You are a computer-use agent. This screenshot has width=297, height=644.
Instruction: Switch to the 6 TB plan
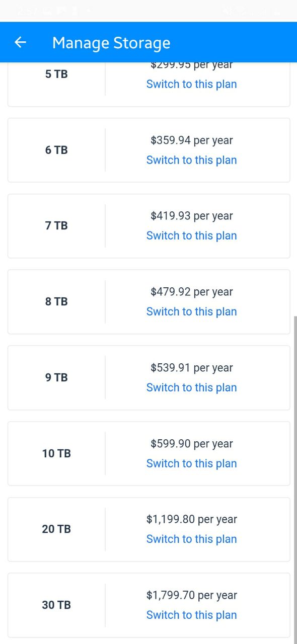(191, 160)
